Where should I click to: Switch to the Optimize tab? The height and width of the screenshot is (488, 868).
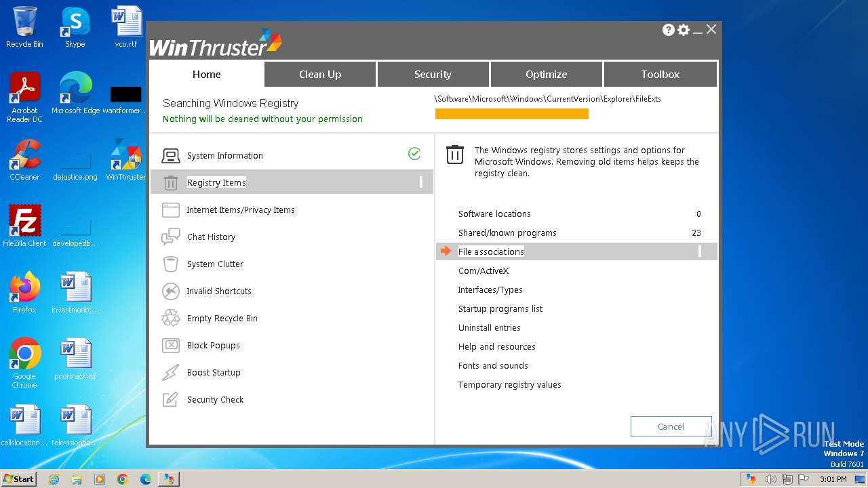(546, 75)
